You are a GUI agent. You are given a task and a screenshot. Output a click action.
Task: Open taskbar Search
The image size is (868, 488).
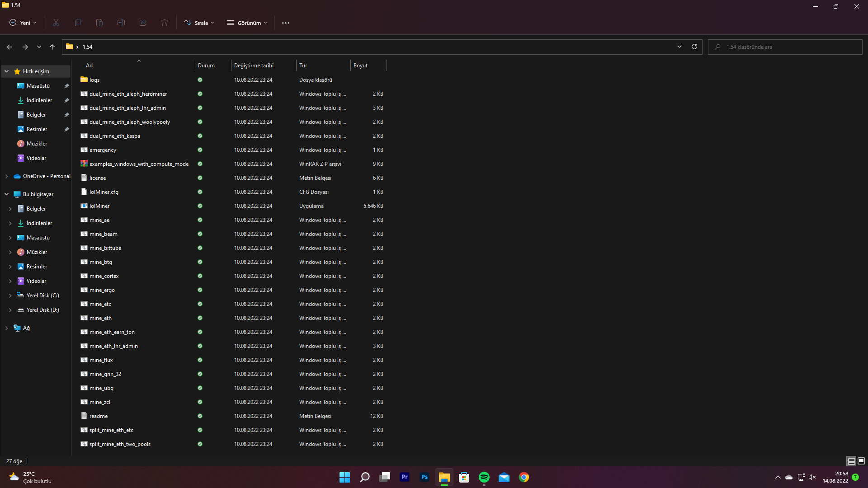pos(364,477)
